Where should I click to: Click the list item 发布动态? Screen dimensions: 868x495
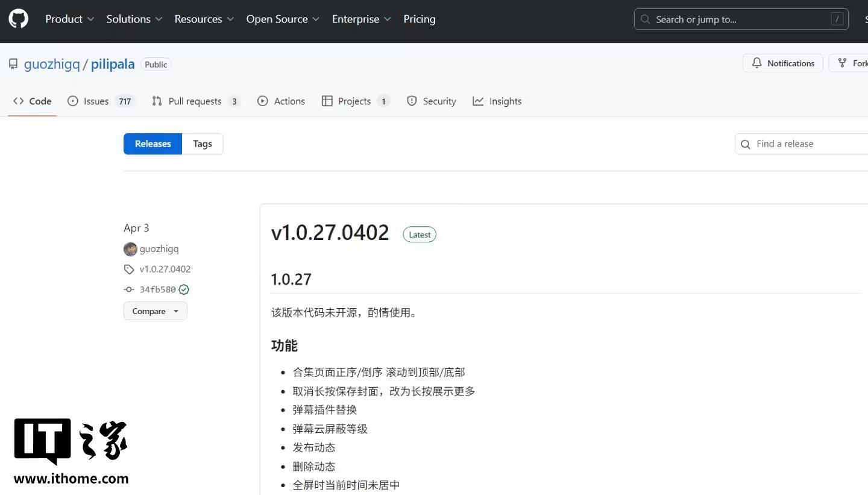[x=314, y=447]
